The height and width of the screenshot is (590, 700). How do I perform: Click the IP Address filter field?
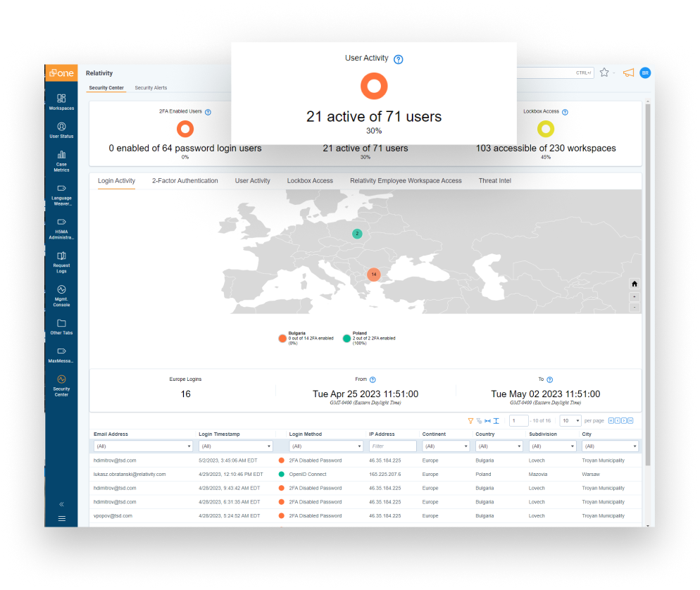point(392,446)
